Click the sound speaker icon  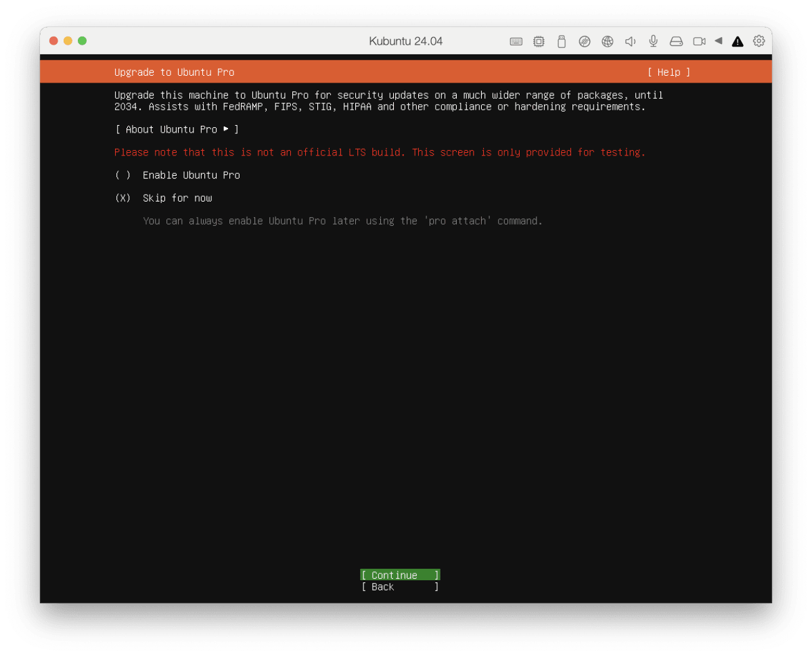(630, 41)
